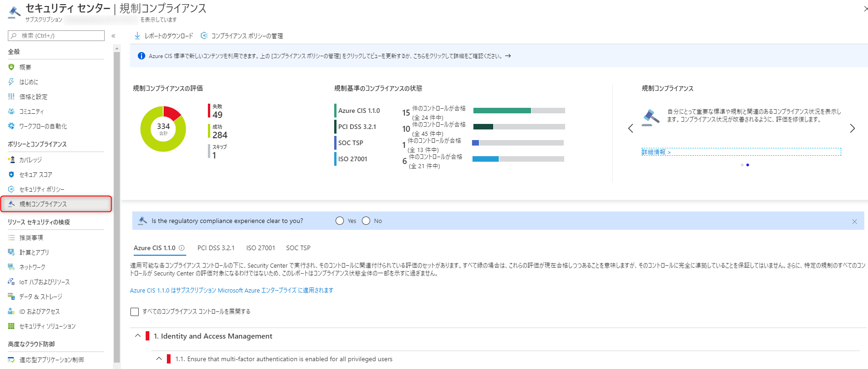This screenshot has height=369, width=868.
Task: Click the はじめに lightning icon
Action: click(x=11, y=82)
